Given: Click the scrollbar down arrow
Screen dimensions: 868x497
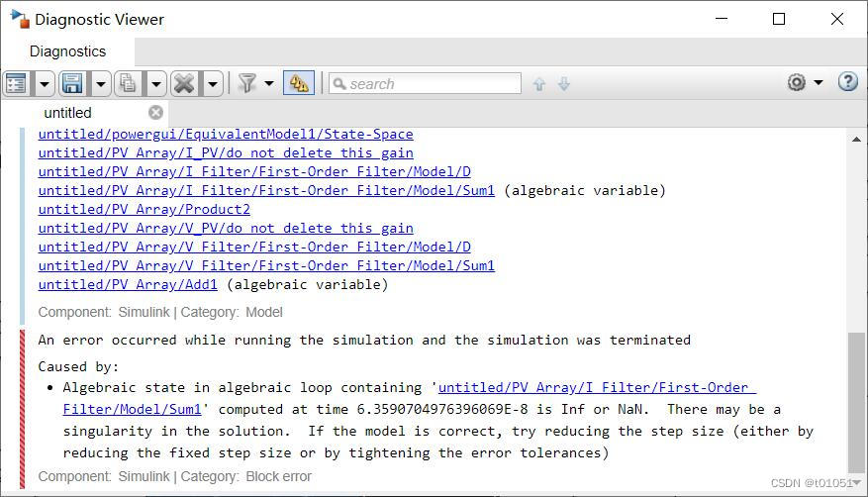Looking at the screenshot, I should click(857, 483).
